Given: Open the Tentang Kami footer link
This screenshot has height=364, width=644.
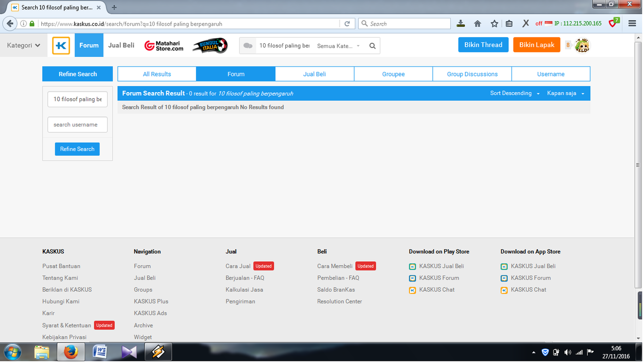Looking at the screenshot, I should [x=60, y=278].
